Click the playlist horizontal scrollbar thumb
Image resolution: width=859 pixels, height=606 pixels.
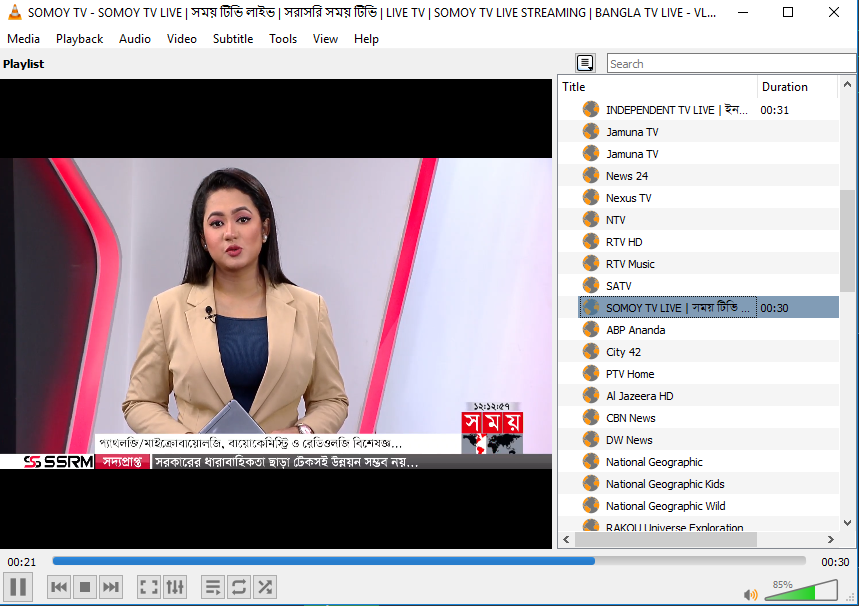click(666, 540)
